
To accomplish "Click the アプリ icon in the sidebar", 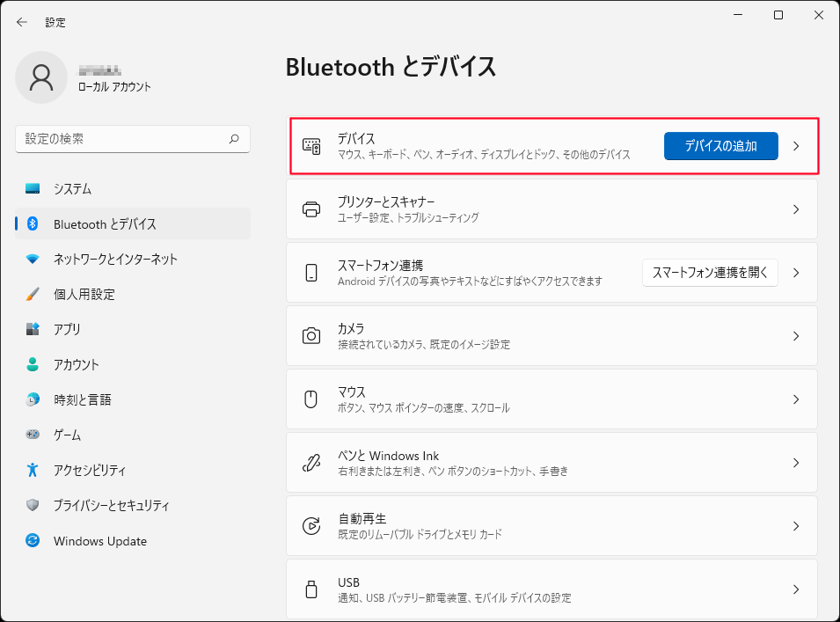I will [33, 329].
